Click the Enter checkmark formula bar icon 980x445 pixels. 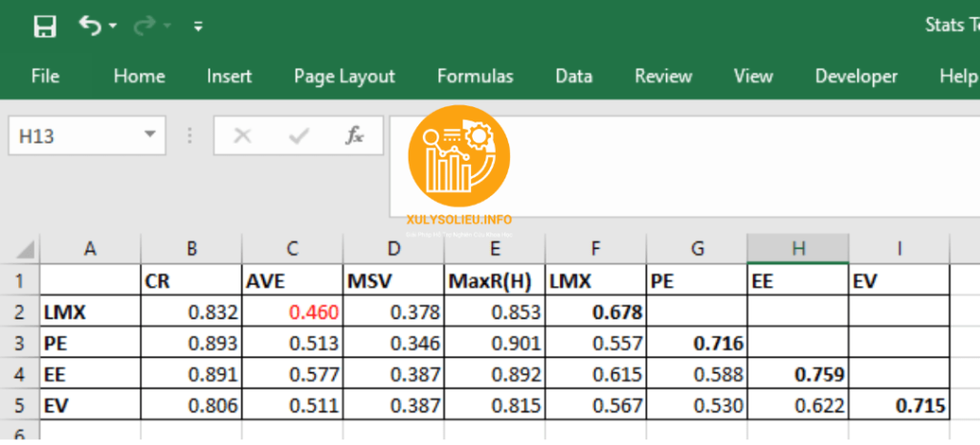point(299,135)
